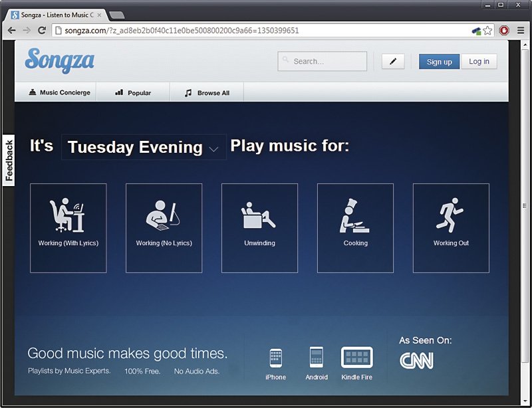This screenshot has height=408, width=532.
Task: Open the Browse All tab
Action: (207, 92)
